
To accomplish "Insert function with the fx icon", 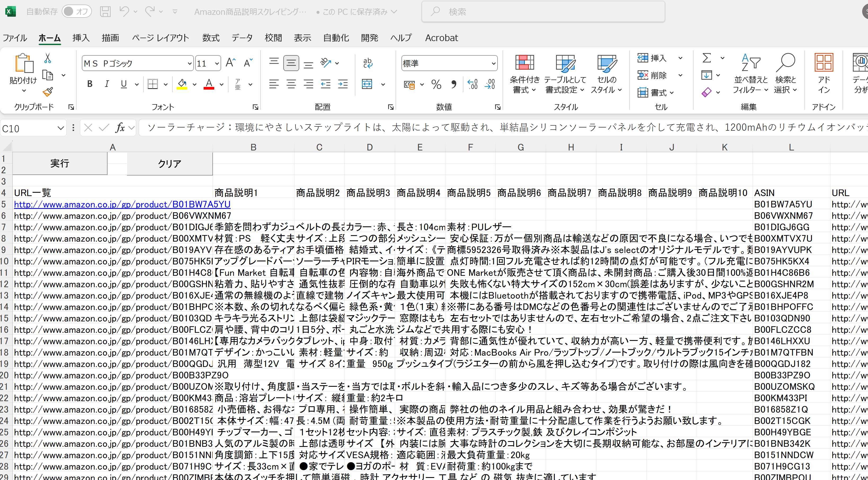I will 120,127.
